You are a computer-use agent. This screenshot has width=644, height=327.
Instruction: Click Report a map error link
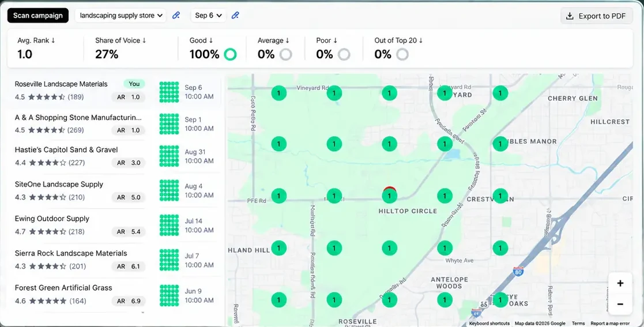tap(610, 324)
